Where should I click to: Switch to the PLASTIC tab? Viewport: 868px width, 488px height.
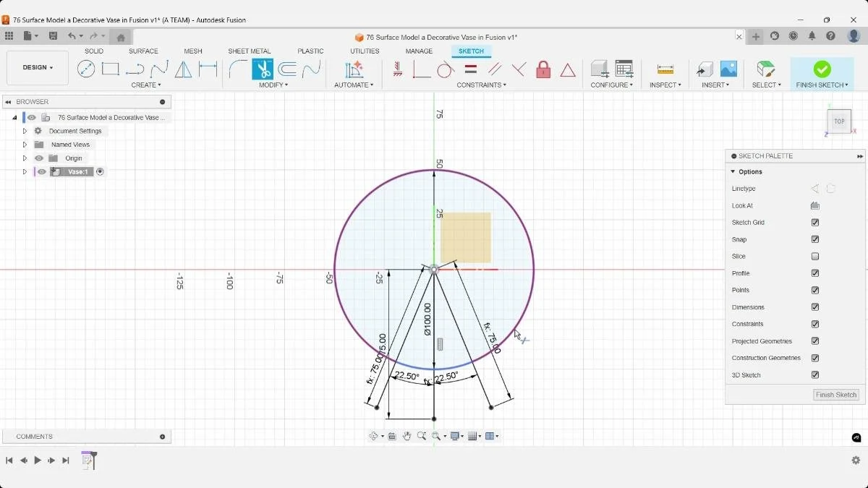[310, 51]
